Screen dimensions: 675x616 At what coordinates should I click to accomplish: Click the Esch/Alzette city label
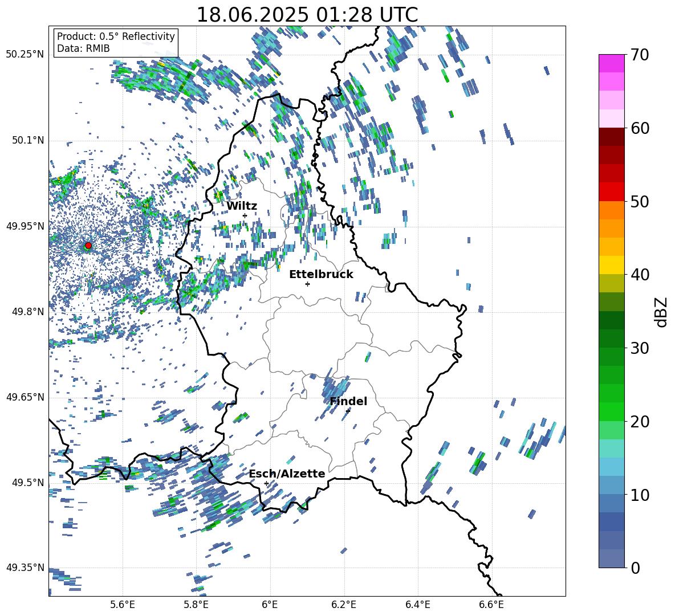pos(287,474)
